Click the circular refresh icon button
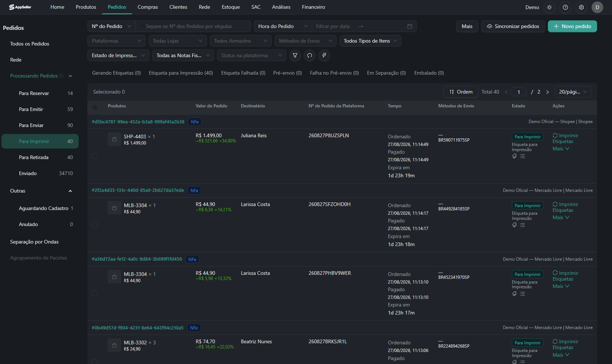The width and height of the screenshot is (612, 364). coord(310,55)
